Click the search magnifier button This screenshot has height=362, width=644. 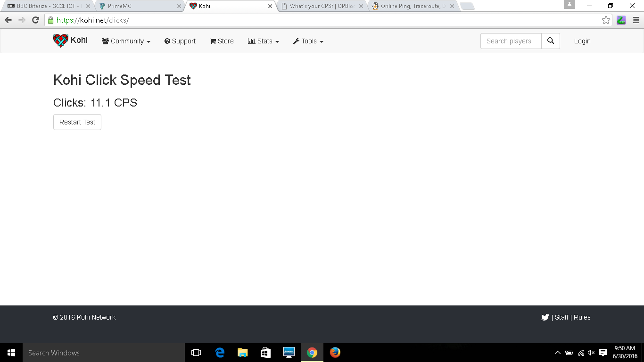(x=550, y=41)
